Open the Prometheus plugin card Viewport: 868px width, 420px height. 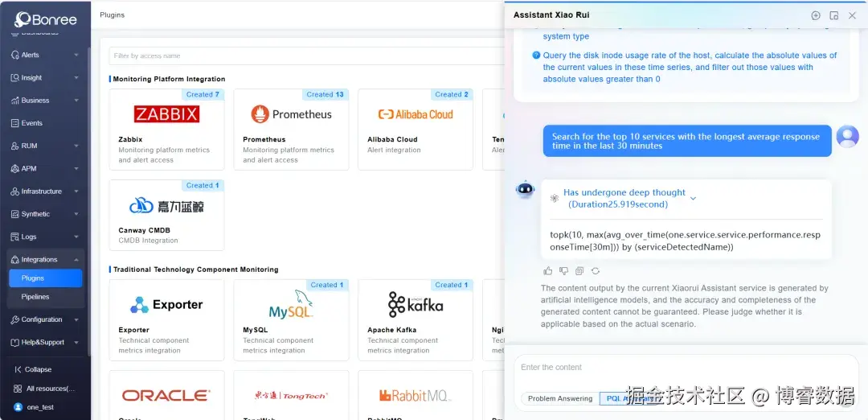[291, 129]
